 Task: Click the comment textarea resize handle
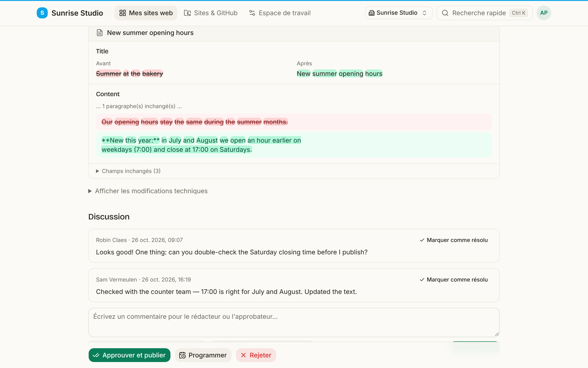tap(497, 334)
